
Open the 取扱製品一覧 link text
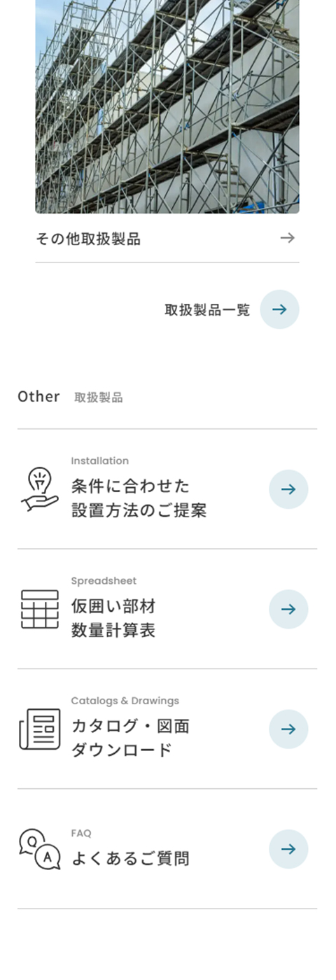click(x=207, y=309)
